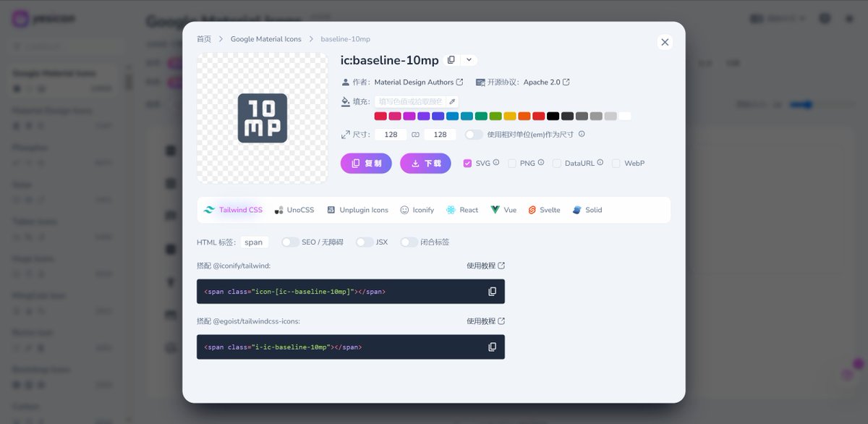This screenshot has height=424, width=868.
Task: Select the orange color swatch
Action: [x=524, y=116]
